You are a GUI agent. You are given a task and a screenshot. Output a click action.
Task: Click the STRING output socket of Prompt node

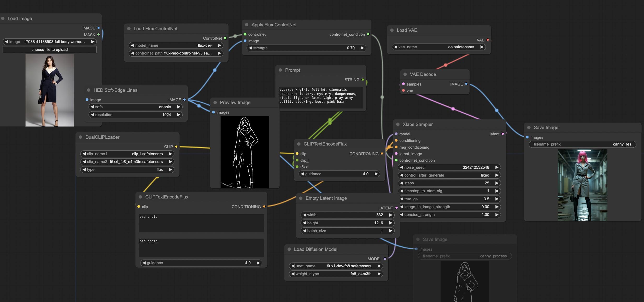point(363,80)
